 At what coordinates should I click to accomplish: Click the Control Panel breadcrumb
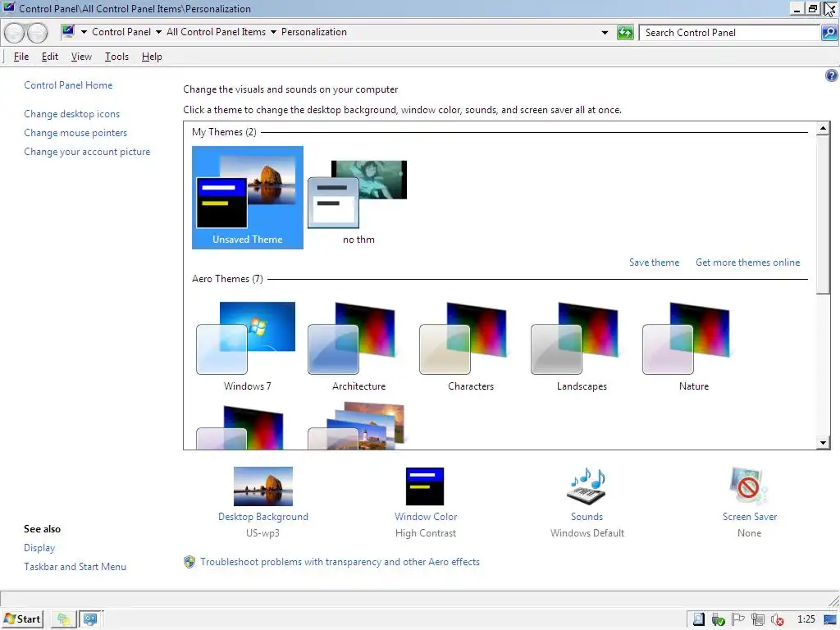point(121,32)
